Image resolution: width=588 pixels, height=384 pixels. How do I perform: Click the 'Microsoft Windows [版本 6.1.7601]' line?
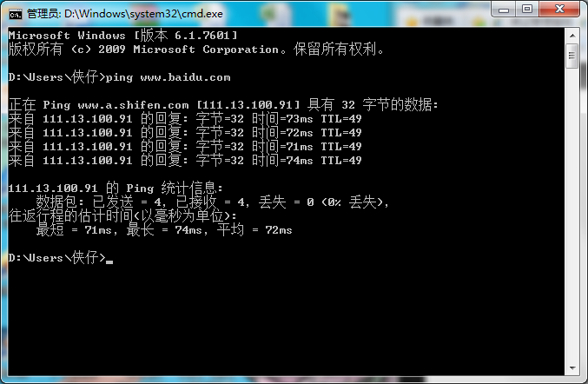123,36
